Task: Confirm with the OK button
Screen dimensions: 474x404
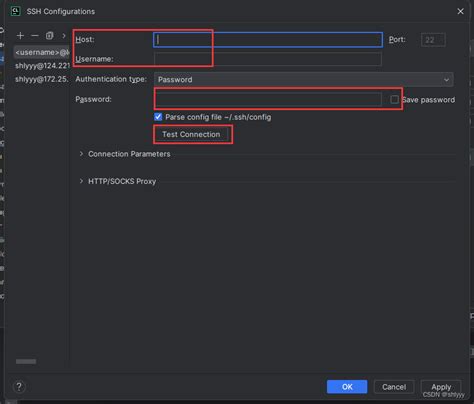Action: tap(347, 387)
